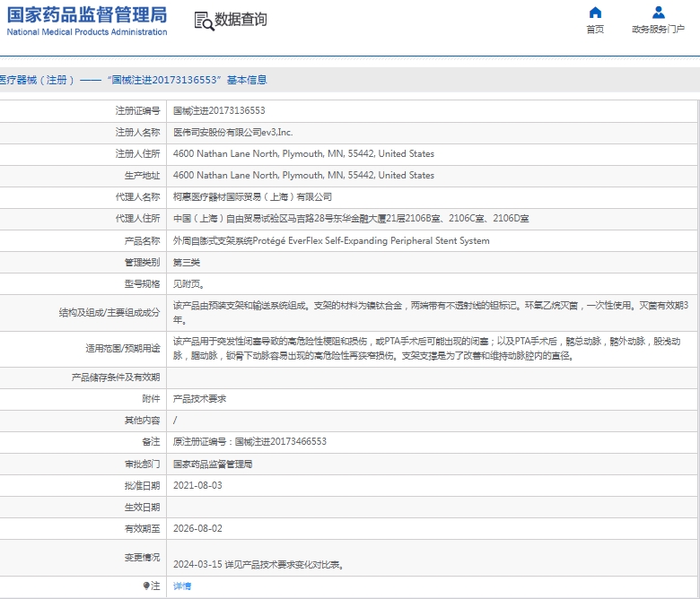Click the 结构及组成 description text
Image resolution: width=700 pixels, height=599 pixels.
(431, 313)
